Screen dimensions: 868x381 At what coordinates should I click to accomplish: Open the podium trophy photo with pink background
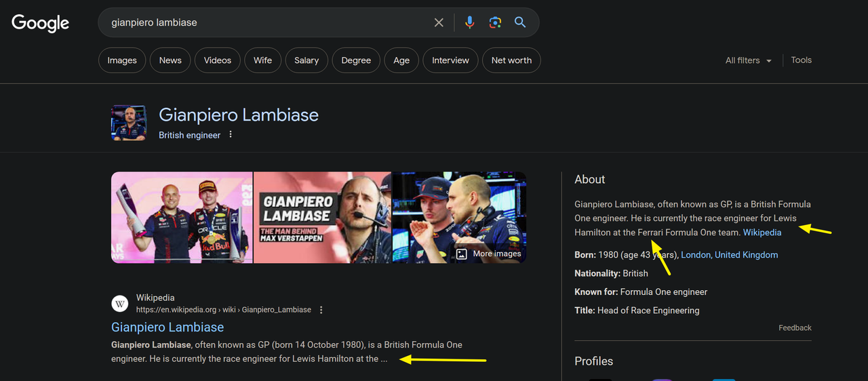tap(182, 217)
